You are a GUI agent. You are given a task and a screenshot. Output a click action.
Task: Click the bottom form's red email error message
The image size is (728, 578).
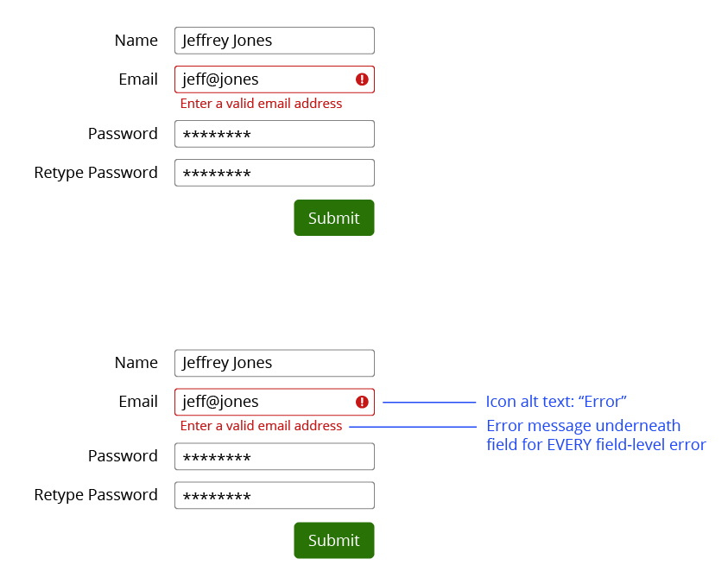(261, 426)
